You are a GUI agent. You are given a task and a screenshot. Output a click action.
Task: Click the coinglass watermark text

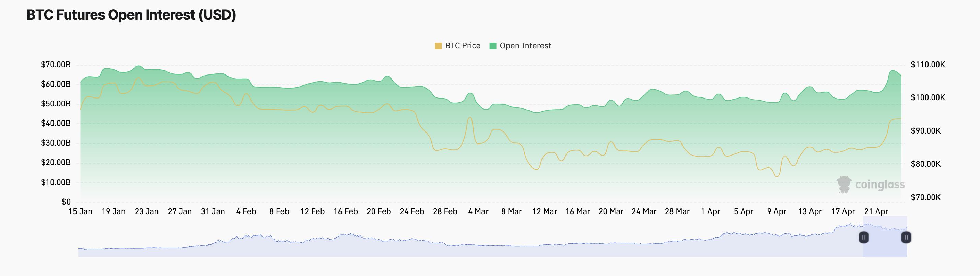point(879,185)
